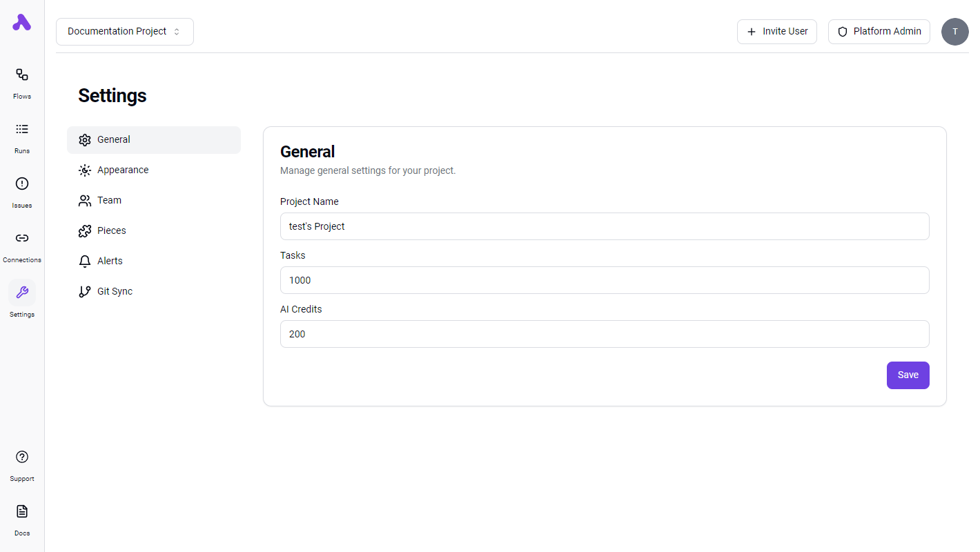980x552 pixels.
Task: Switch to the Appearance settings tab
Action: coord(123,170)
